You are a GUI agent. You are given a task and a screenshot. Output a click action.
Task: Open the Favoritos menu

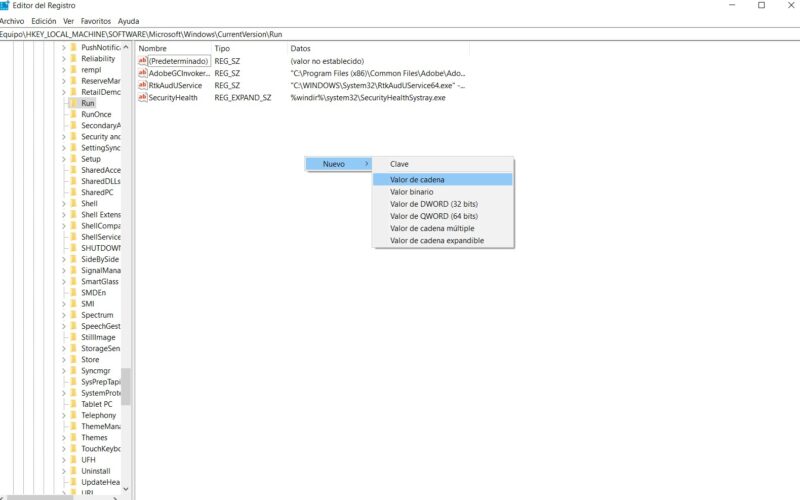[x=95, y=21]
